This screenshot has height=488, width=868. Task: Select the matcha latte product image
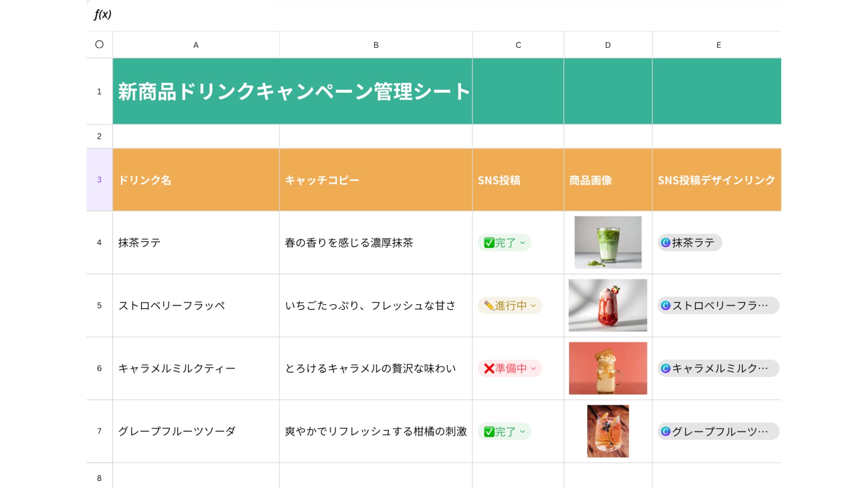[x=608, y=242]
